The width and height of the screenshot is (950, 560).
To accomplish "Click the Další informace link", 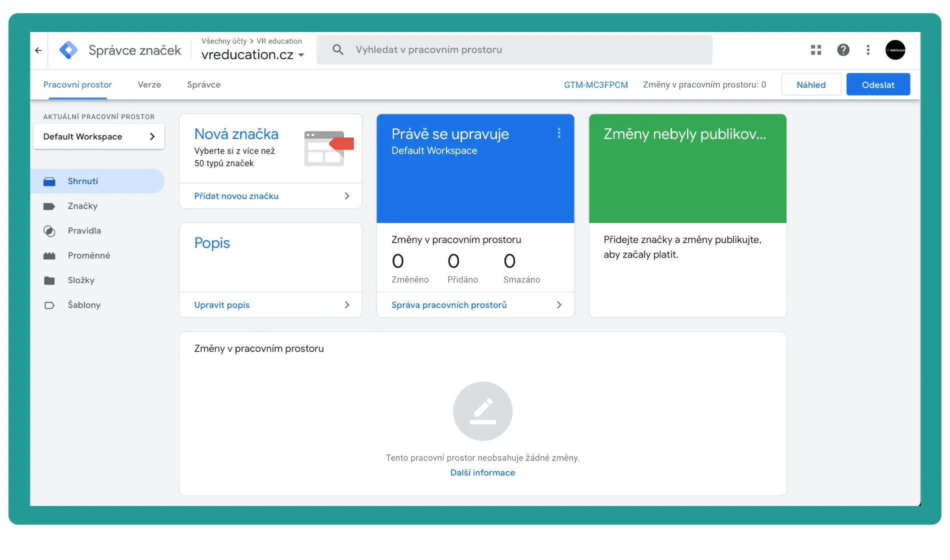I will pos(482,473).
